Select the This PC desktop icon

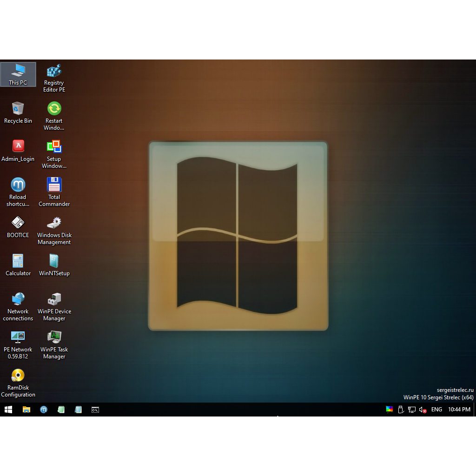coord(18,74)
